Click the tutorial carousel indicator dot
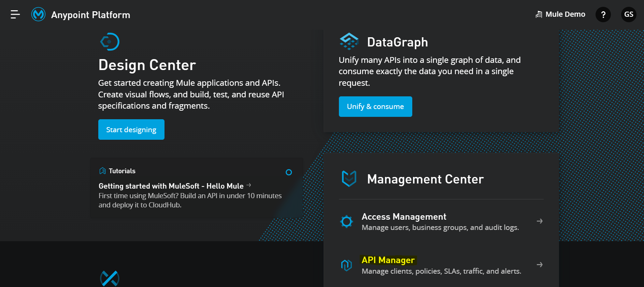This screenshot has height=287, width=644. click(289, 172)
